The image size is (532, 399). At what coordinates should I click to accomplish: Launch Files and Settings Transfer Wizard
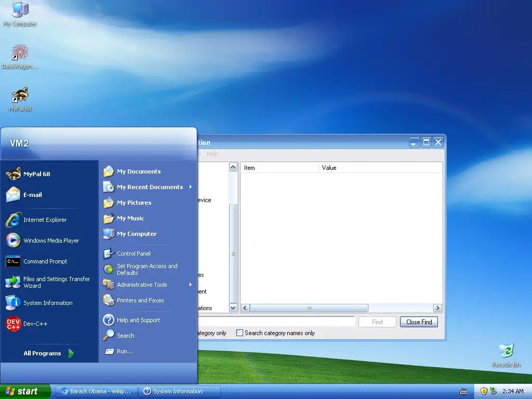pyautogui.click(x=49, y=282)
